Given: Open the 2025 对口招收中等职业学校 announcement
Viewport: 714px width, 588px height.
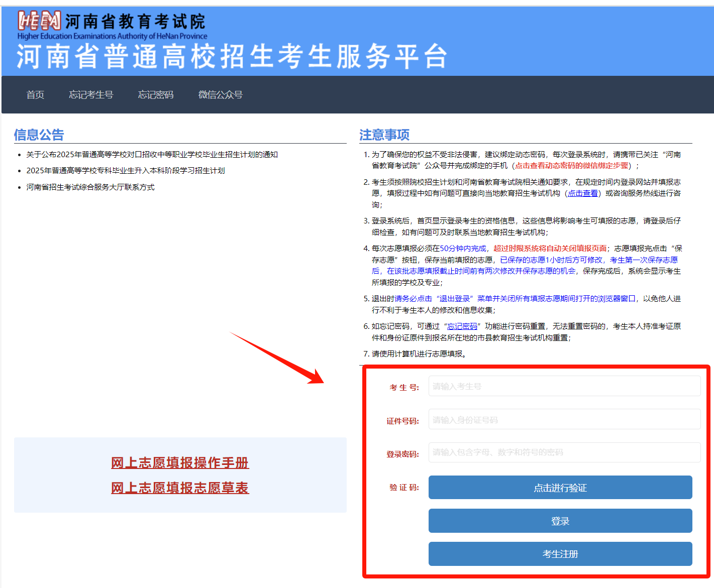Looking at the screenshot, I should coord(152,155).
